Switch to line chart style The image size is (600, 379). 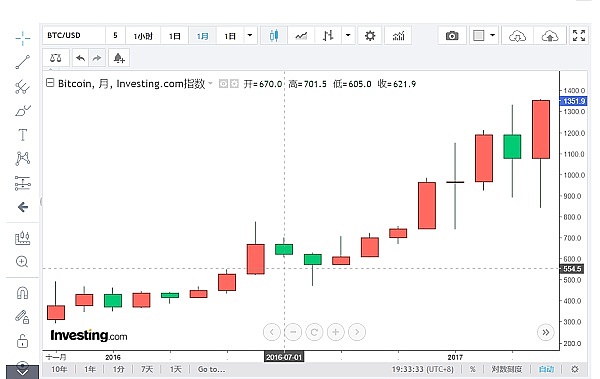pos(301,36)
